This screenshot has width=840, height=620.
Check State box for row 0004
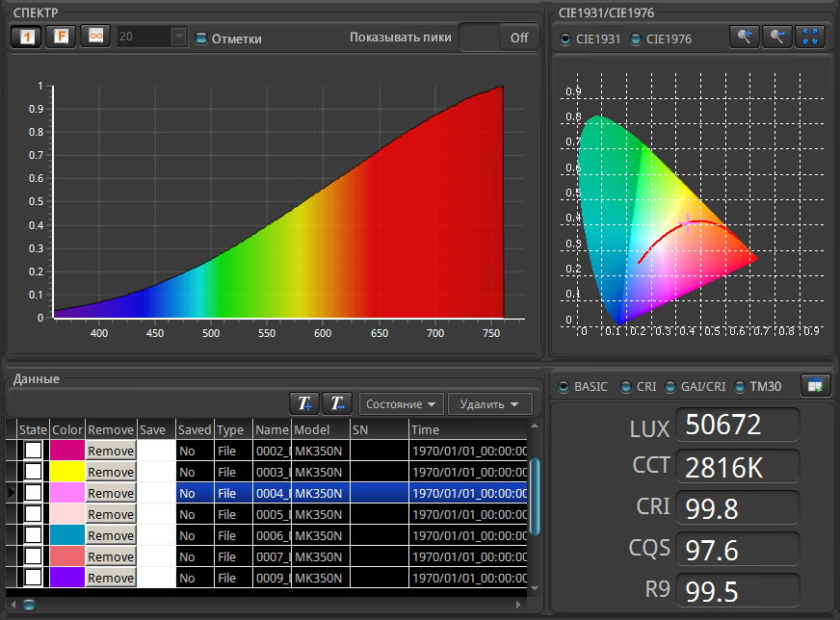(x=33, y=493)
